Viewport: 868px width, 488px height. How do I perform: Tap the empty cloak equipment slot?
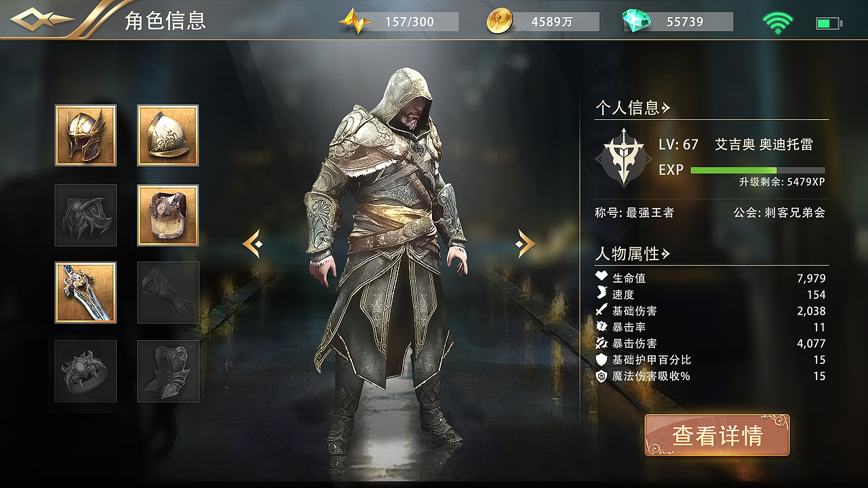pyautogui.click(x=85, y=215)
